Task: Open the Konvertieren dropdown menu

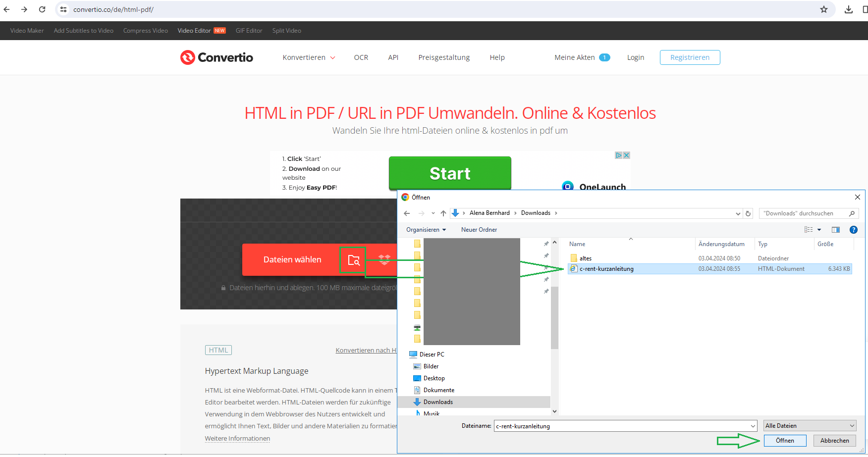Action: (x=309, y=57)
